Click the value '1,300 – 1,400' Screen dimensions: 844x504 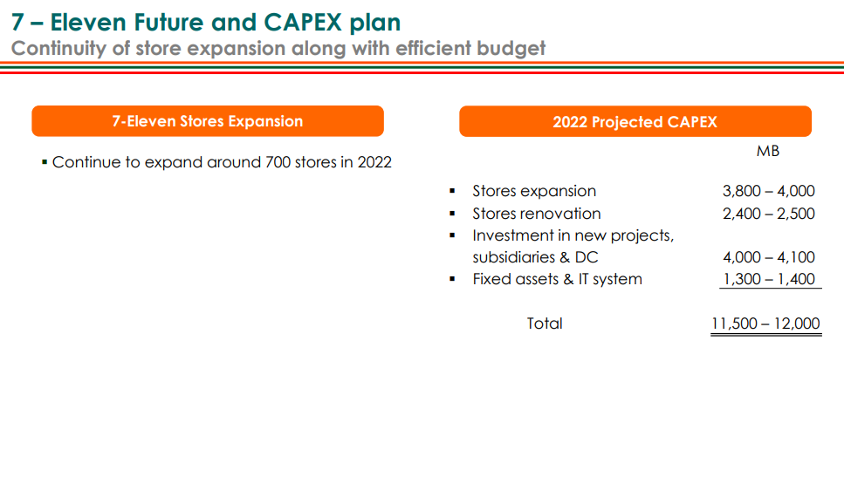point(769,279)
